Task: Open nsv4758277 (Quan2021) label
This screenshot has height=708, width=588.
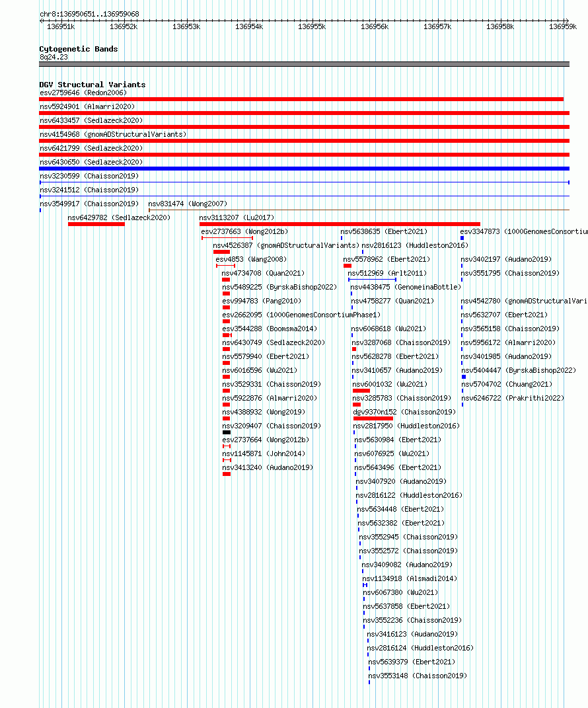Action: coord(392,301)
